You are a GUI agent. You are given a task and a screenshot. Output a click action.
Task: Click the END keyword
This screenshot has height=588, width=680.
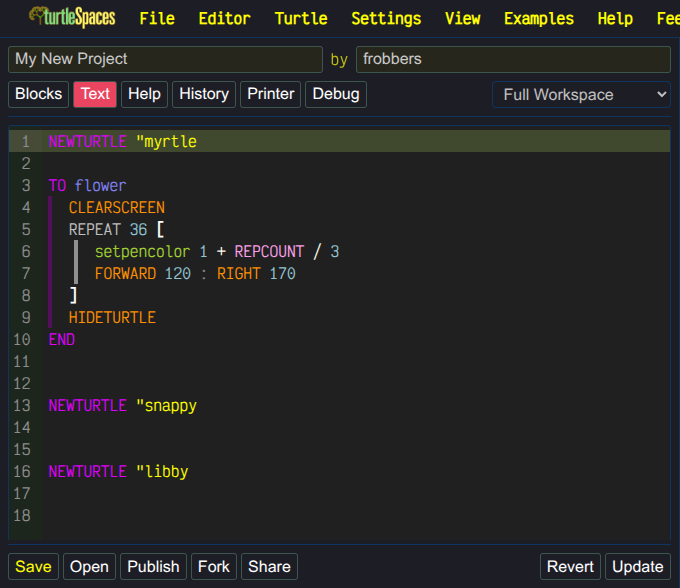[62, 339]
